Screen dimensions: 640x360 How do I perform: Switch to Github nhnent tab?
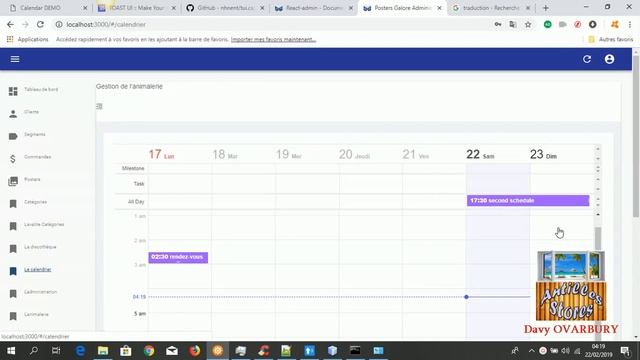point(225,8)
